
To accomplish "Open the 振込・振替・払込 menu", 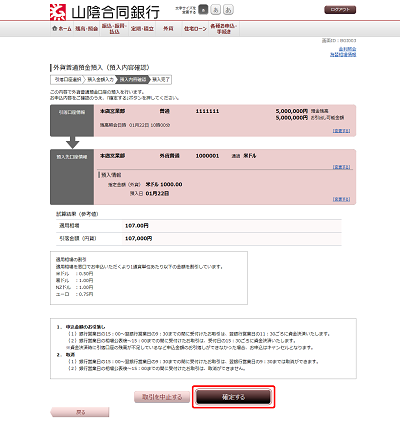I will pyautogui.click(x=114, y=29).
